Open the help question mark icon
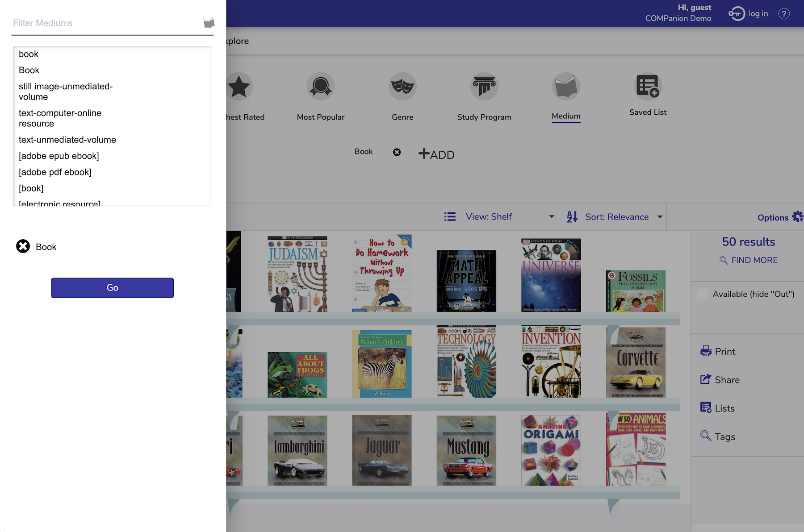 pos(783,14)
